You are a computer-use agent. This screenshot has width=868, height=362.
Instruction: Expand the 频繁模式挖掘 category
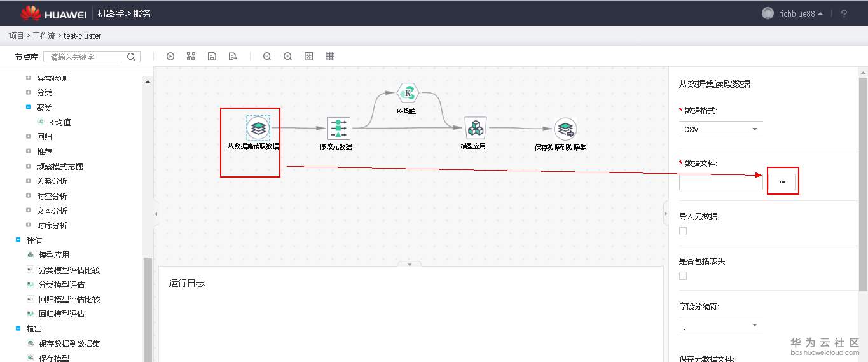point(28,166)
